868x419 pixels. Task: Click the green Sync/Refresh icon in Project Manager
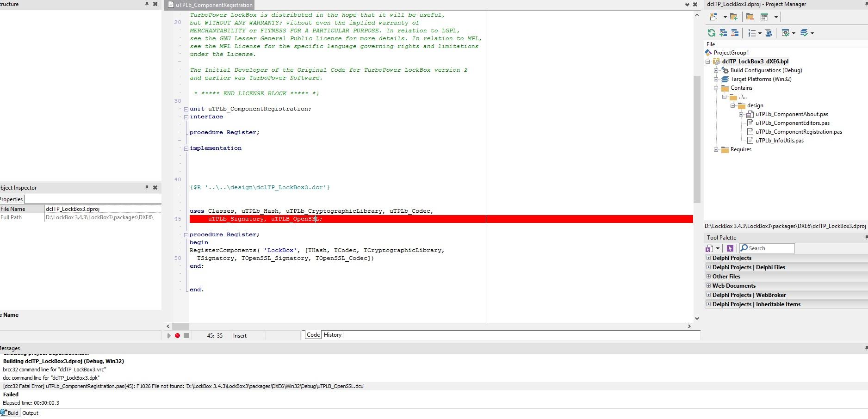click(x=712, y=33)
